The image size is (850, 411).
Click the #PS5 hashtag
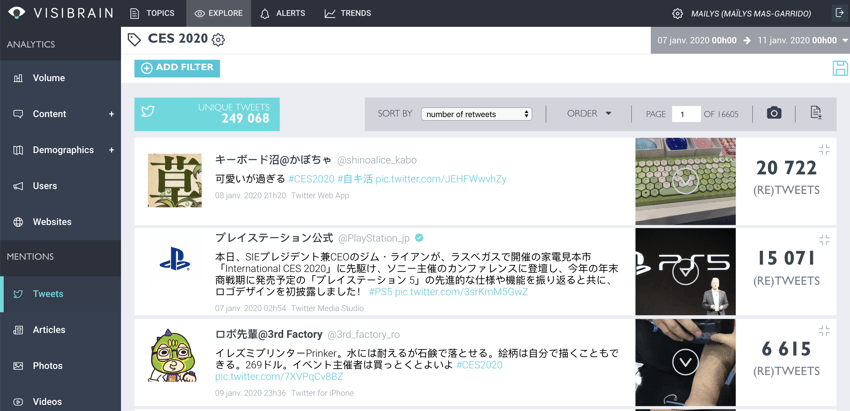point(381,292)
